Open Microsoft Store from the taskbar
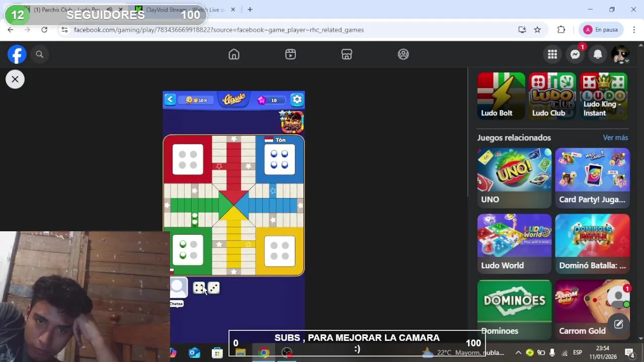644x362 pixels. 217,353
